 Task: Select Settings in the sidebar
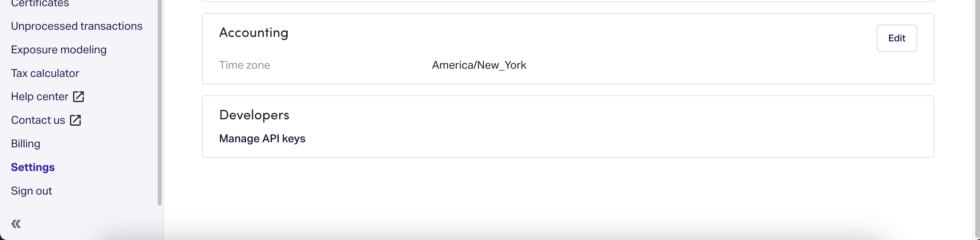click(32, 167)
